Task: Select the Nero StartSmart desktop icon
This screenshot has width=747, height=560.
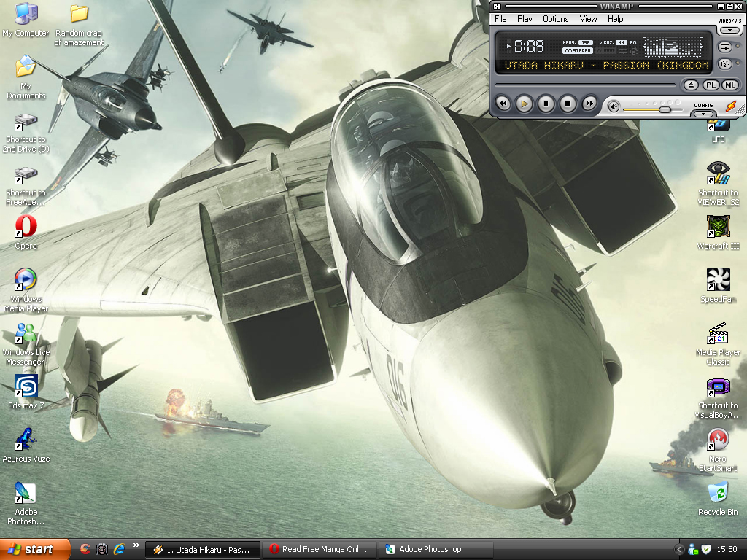Action: pos(718,450)
